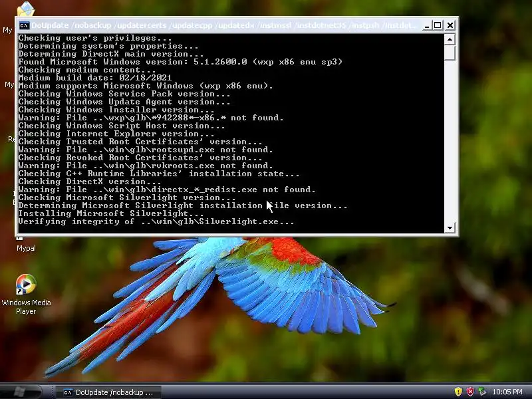Open the red shield alert tray icon

[470, 392]
